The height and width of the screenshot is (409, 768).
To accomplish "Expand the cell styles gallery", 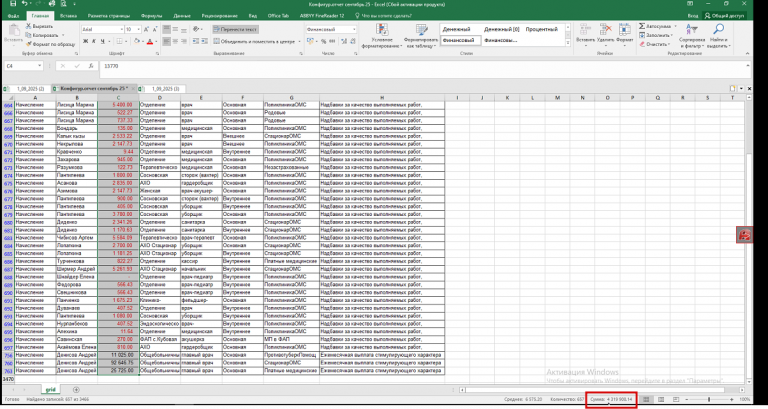I will coord(568,44).
